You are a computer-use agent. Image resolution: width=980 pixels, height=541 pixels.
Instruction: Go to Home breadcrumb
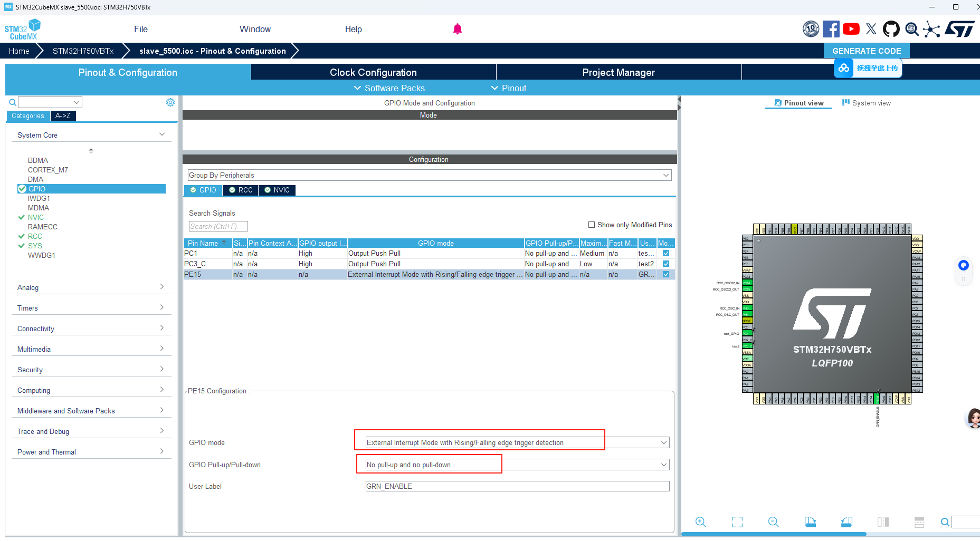(x=19, y=51)
